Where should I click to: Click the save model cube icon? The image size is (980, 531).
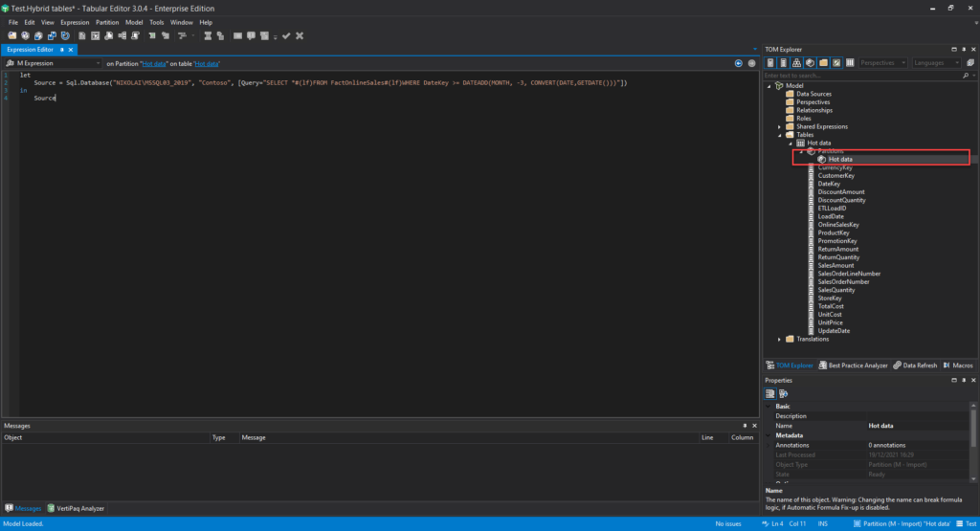pyautogui.click(x=38, y=36)
